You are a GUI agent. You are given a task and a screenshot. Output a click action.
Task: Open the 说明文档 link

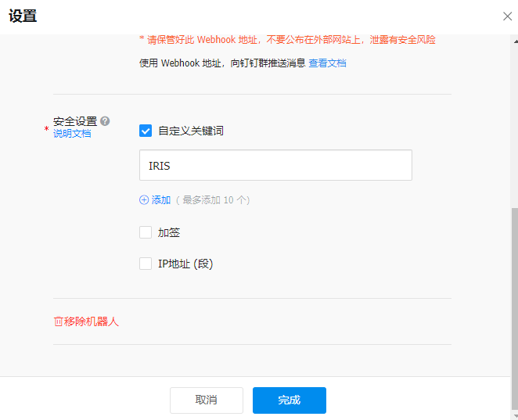72,134
